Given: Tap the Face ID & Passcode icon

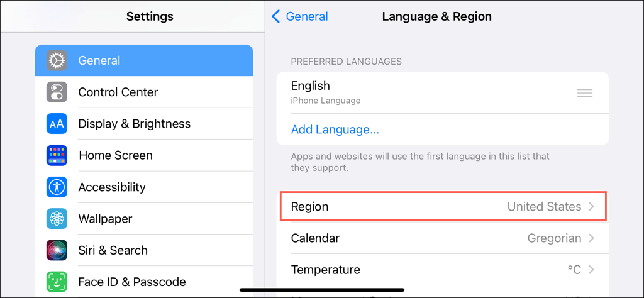Looking at the screenshot, I should (57, 282).
